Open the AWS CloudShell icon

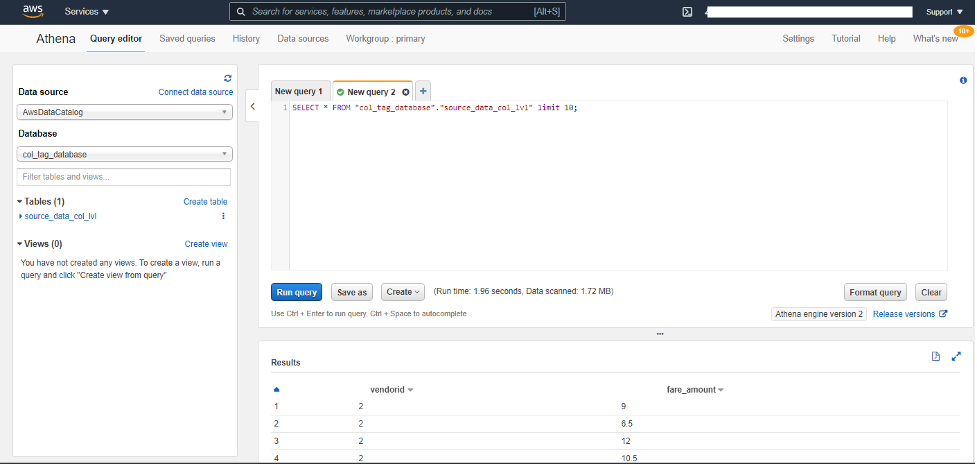click(687, 12)
